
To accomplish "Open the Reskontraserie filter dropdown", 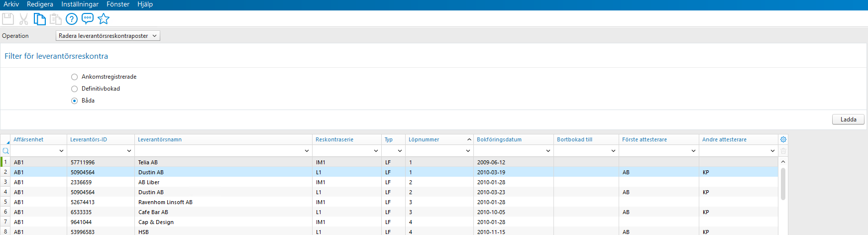I will [x=376, y=151].
